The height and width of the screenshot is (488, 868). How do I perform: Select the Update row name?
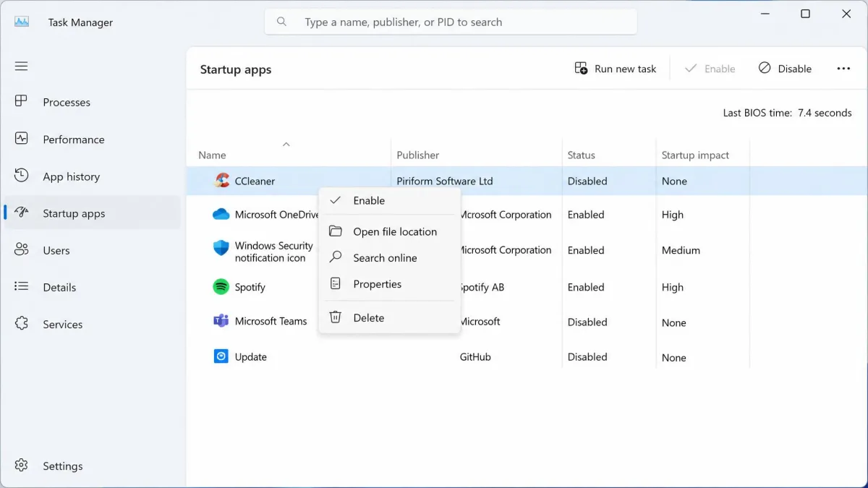(x=250, y=356)
